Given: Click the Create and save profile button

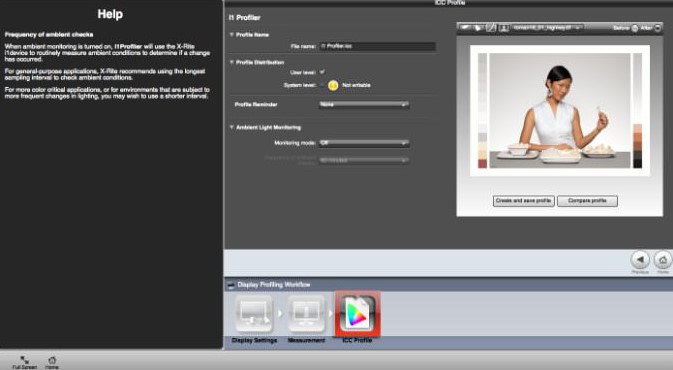Looking at the screenshot, I should 524,201.
